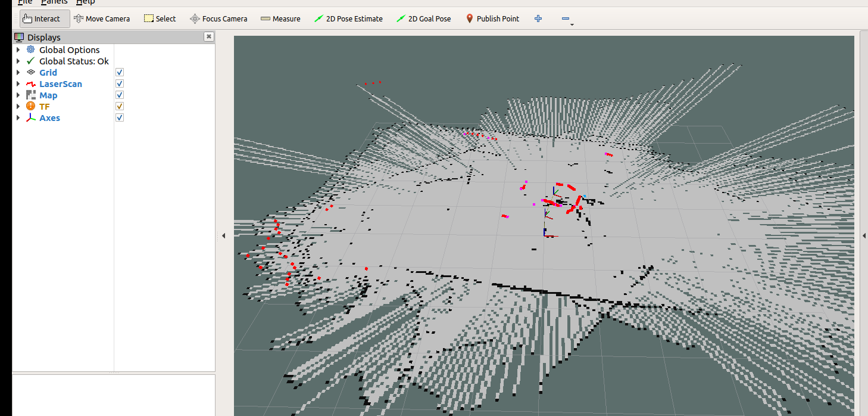868x416 pixels.
Task: Hide the Axes display via its checkbox
Action: pyautogui.click(x=120, y=118)
